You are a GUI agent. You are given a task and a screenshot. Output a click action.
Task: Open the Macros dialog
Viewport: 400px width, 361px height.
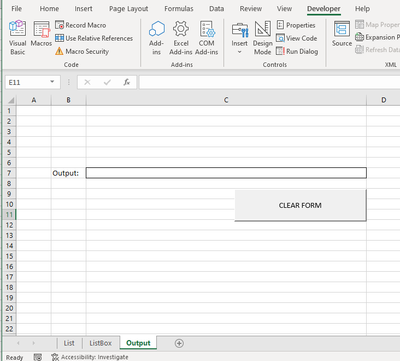point(41,34)
